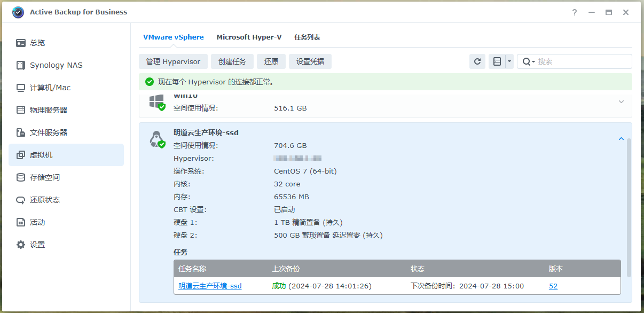Screen dimensions: 644x313
Task: Click the refresh icon in the toolbar
Action: 477,61
